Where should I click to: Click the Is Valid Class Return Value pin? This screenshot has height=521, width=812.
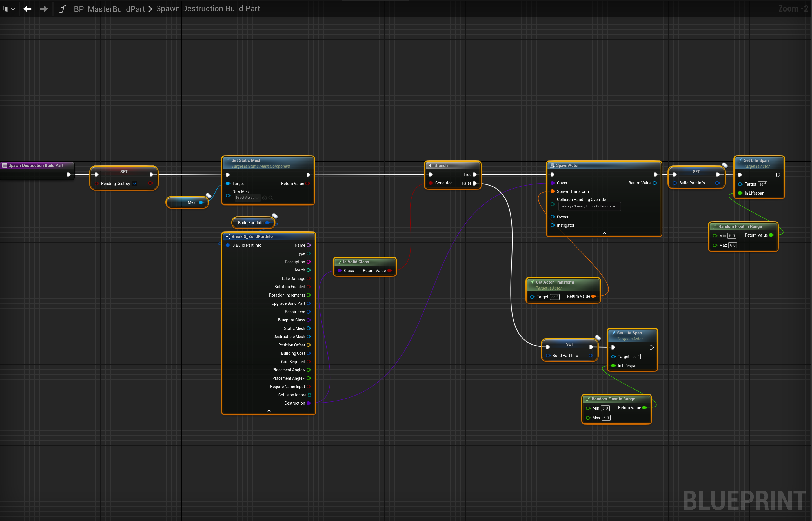pyautogui.click(x=389, y=271)
